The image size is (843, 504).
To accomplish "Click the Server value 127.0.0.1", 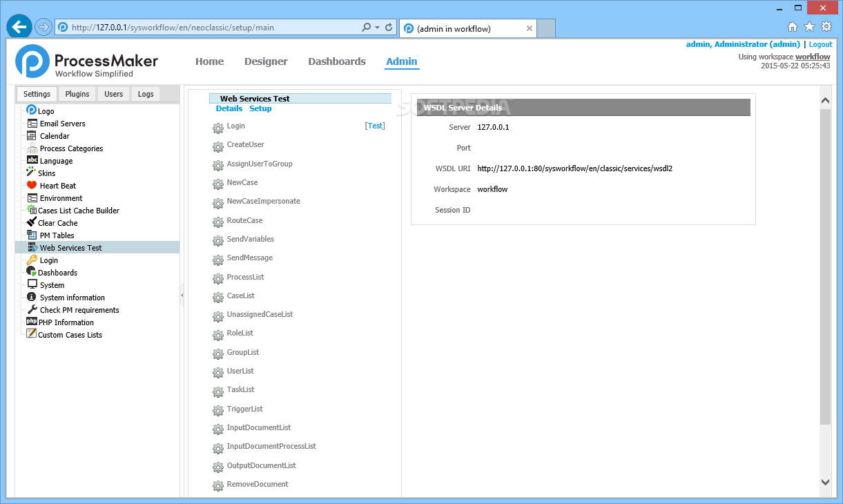I will pos(493,127).
